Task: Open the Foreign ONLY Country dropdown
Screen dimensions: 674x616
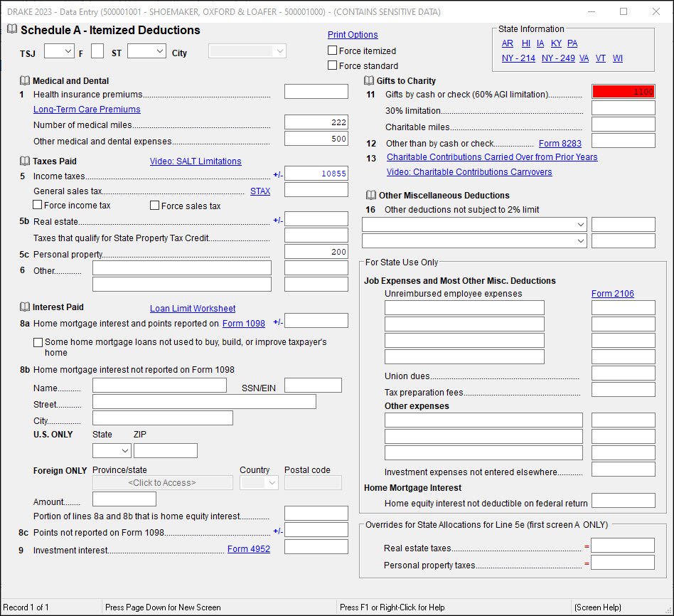Action: [259, 483]
